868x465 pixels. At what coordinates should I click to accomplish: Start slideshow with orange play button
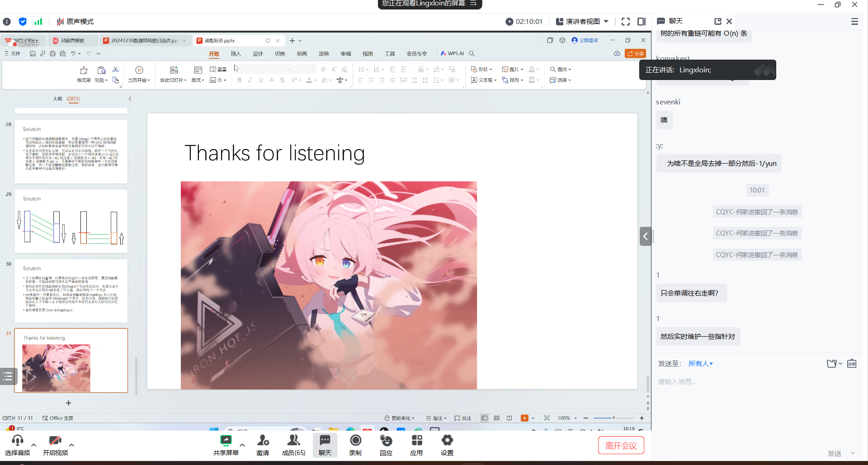point(524,418)
